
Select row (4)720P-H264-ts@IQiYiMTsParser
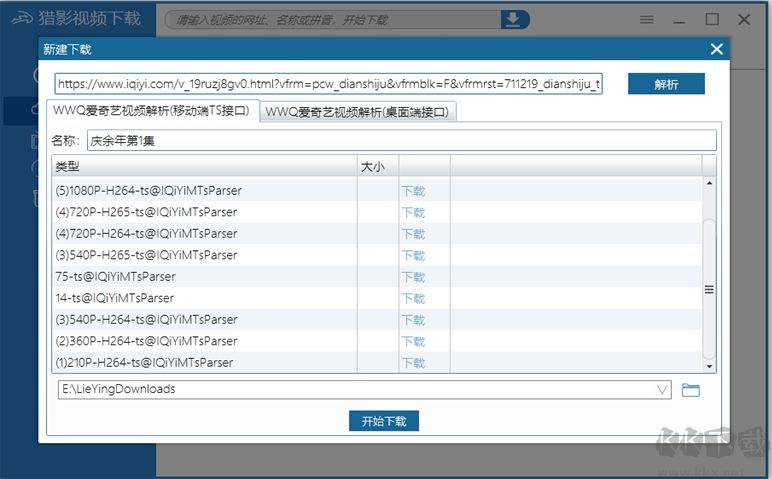click(x=377, y=233)
